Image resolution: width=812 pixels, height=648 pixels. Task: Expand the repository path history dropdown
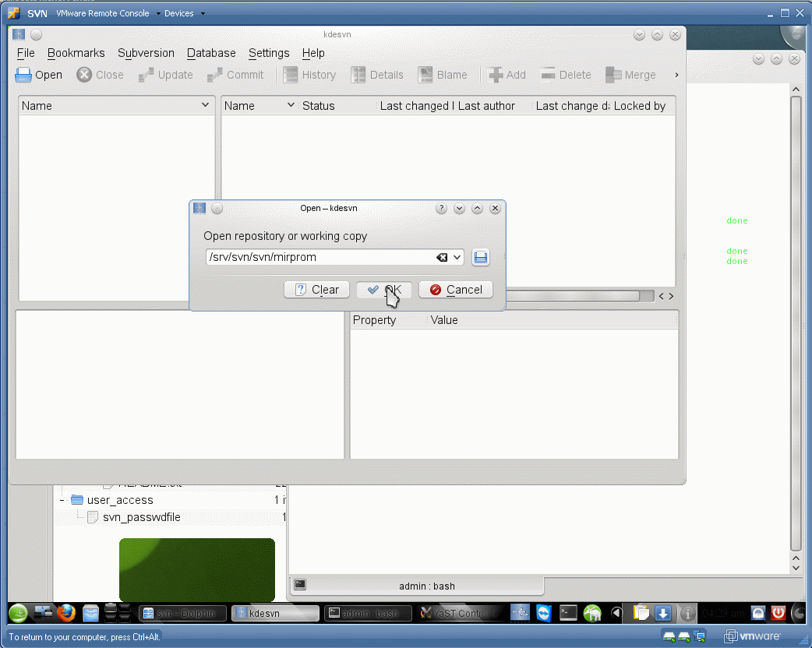pos(457,257)
